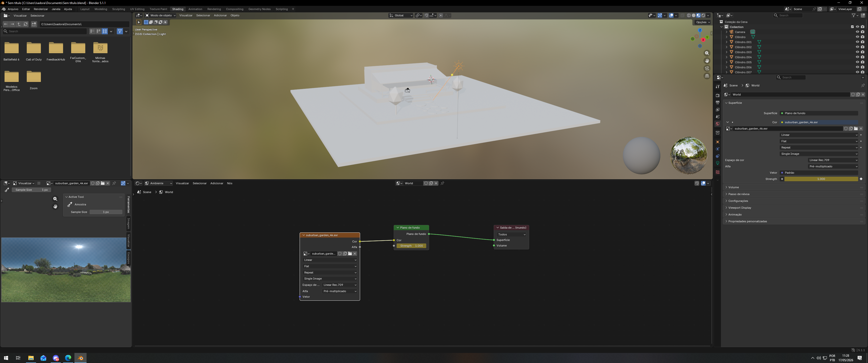Open the Physics properties tab icon
This screenshot has width=868, height=363.
pos(717,149)
